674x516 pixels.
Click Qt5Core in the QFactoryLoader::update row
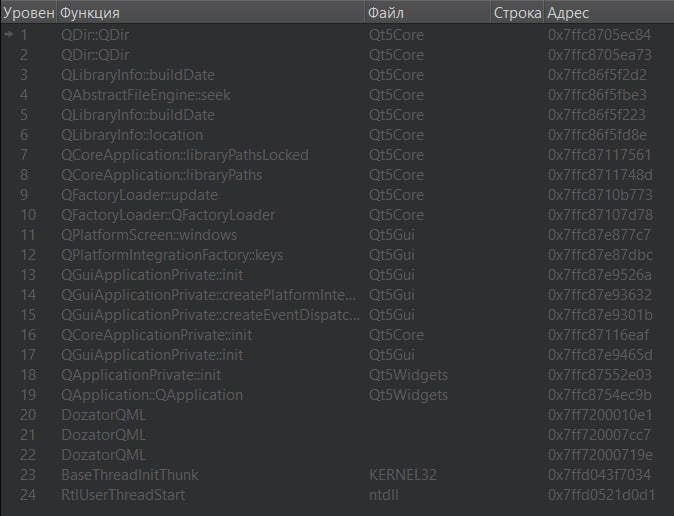click(x=396, y=195)
